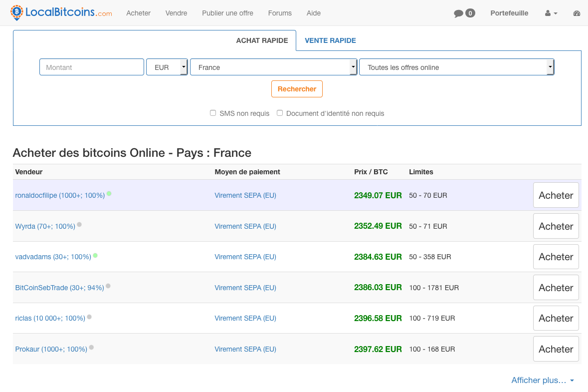Image resolution: width=588 pixels, height=392 pixels.
Task: Click Virement SEPA (EU) in riclas row
Action: 245,318
